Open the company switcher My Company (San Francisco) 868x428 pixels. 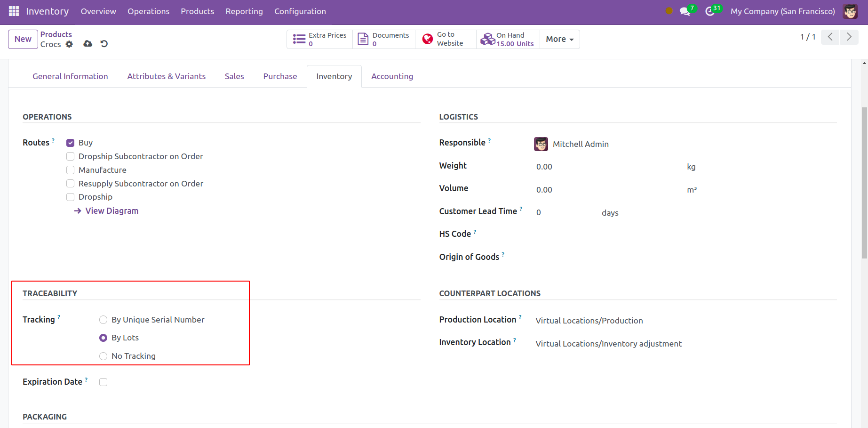click(782, 11)
